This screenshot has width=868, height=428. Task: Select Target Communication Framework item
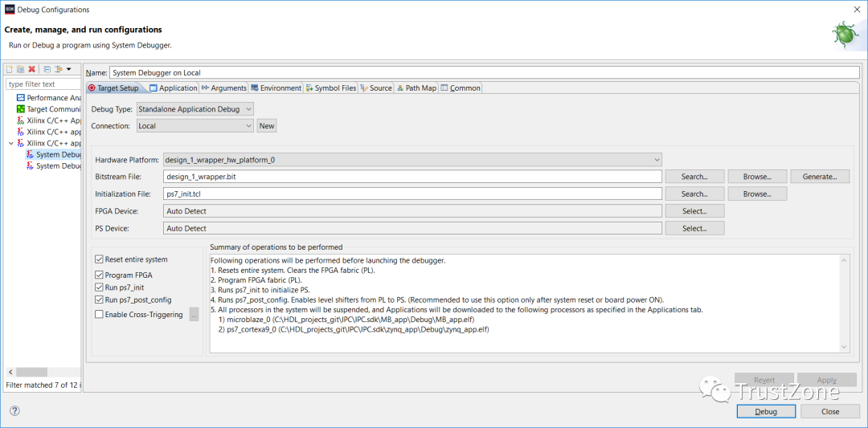[49, 109]
